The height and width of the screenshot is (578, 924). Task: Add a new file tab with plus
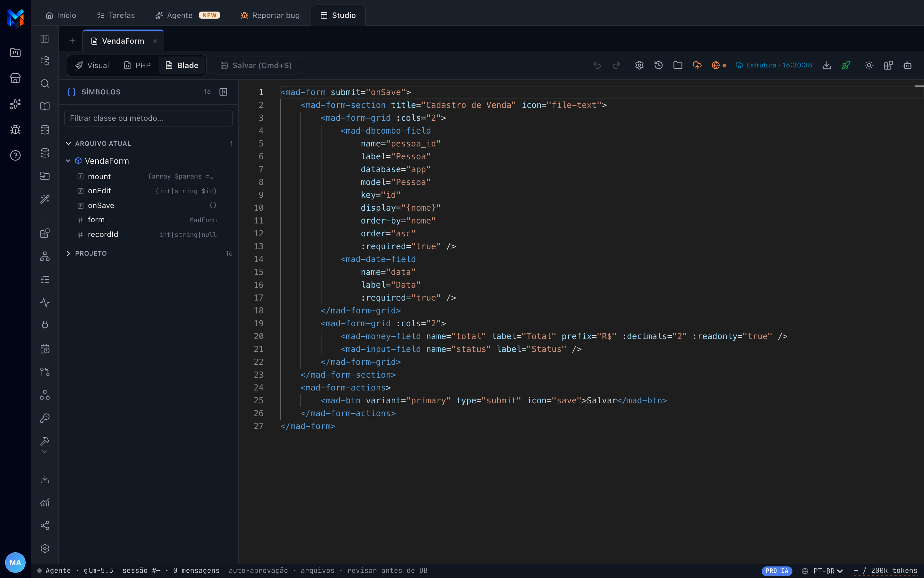(x=72, y=41)
